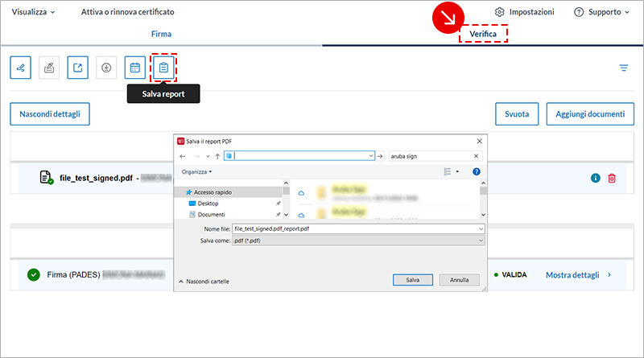The width and height of the screenshot is (644, 358).
Task: Click the help icon in save dialog
Action: pos(476,171)
